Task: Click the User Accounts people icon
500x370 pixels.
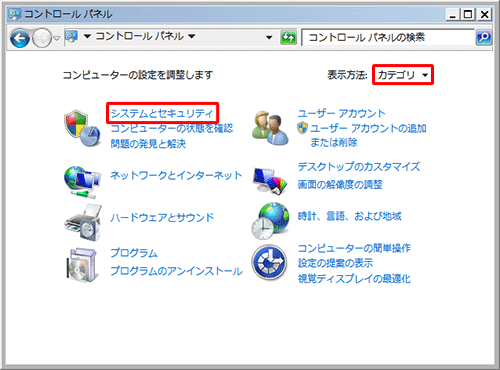Action: [x=270, y=128]
